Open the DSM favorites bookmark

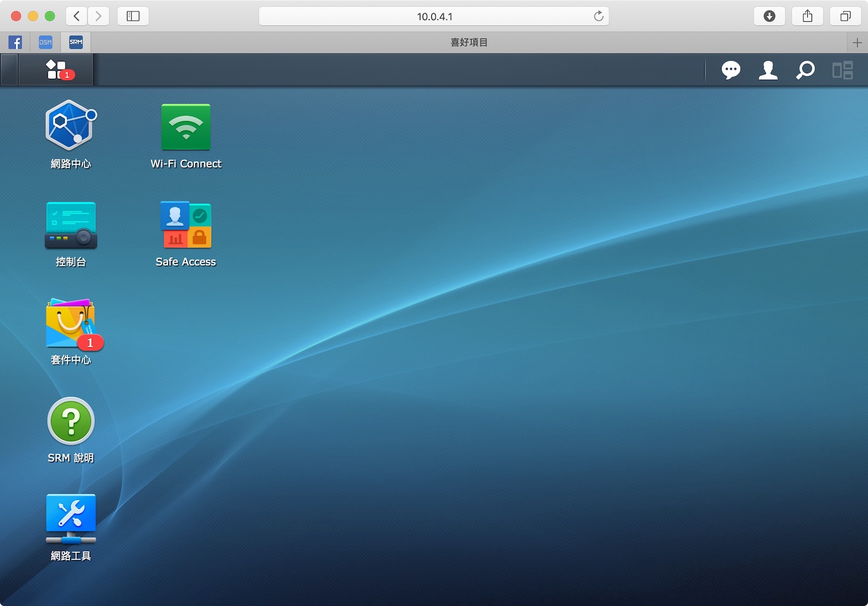point(46,42)
